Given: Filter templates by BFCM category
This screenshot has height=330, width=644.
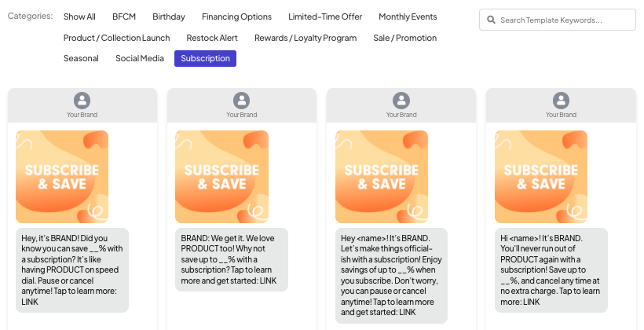Looking at the screenshot, I should tap(124, 16).
